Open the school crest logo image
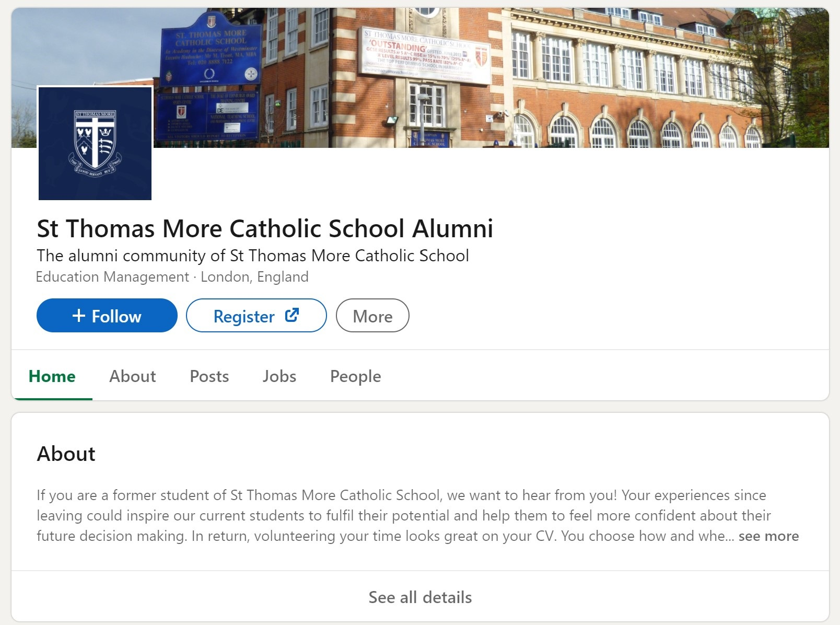 [95, 143]
